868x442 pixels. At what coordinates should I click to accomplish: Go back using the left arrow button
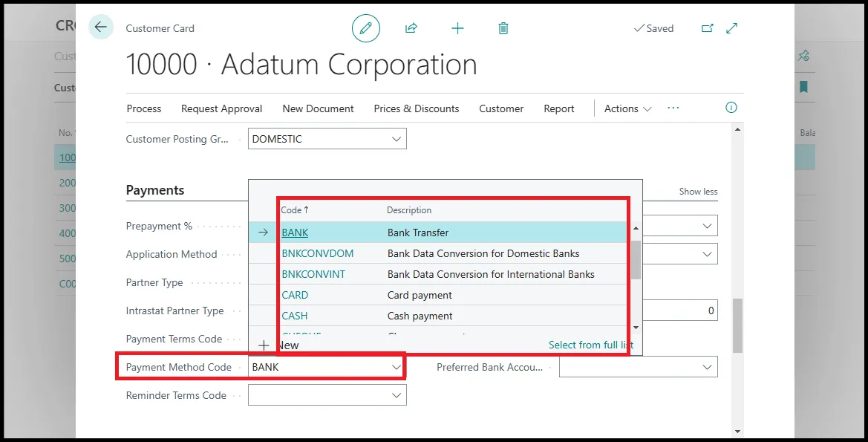pos(101,27)
